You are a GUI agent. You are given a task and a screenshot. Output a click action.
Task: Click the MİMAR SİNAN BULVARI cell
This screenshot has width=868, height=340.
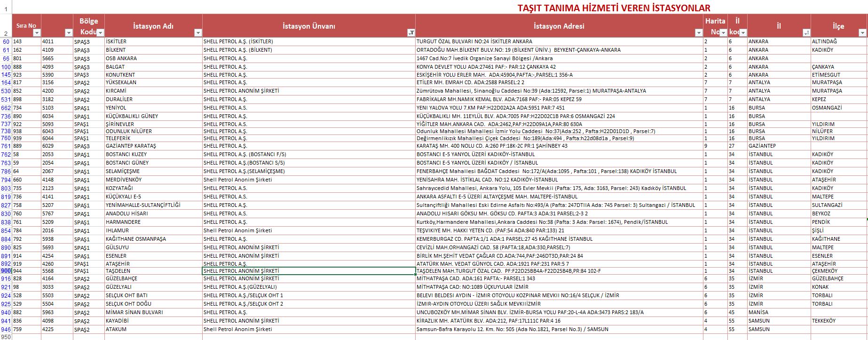coord(153,312)
